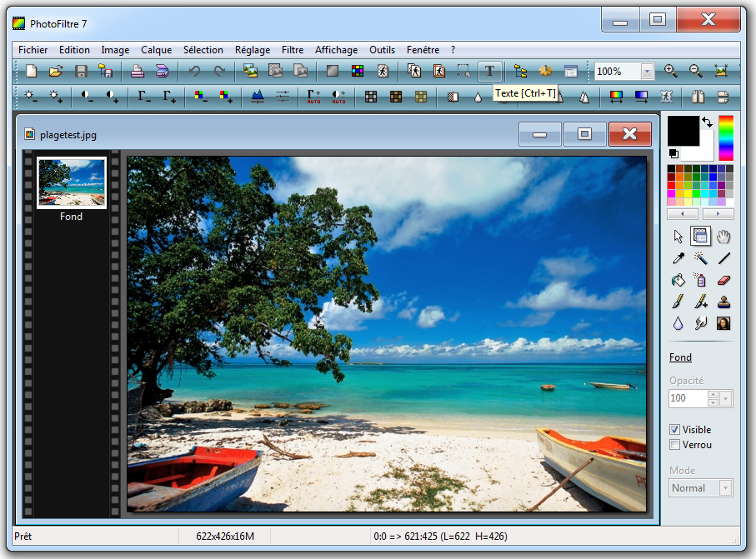Click the Zoom in magnifier
Viewport: 756px width, 559px height.
tap(671, 72)
